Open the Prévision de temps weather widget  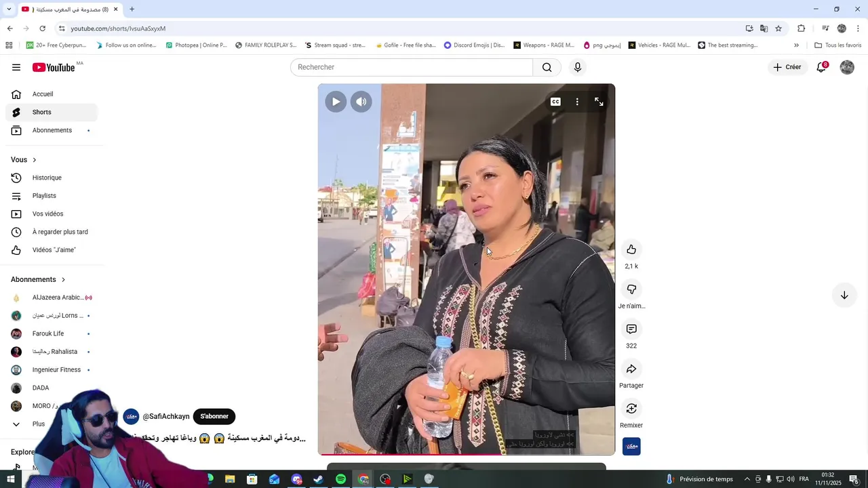pos(698,479)
